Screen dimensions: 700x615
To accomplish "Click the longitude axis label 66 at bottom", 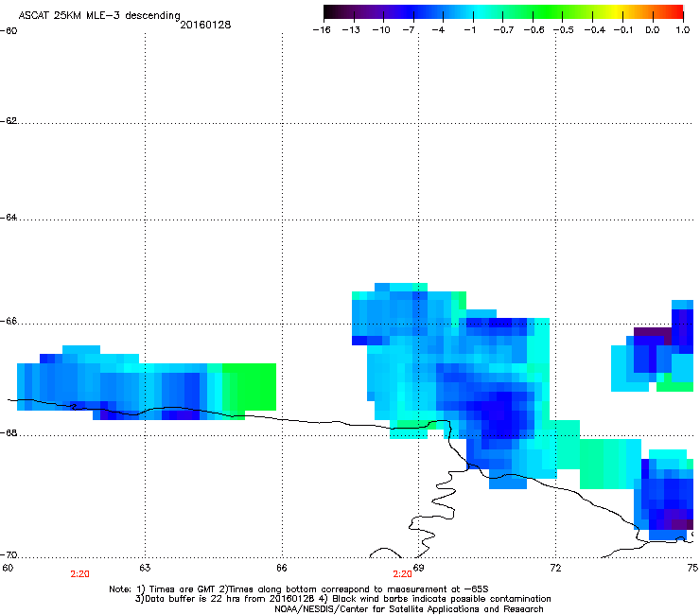I will [282, 568].
